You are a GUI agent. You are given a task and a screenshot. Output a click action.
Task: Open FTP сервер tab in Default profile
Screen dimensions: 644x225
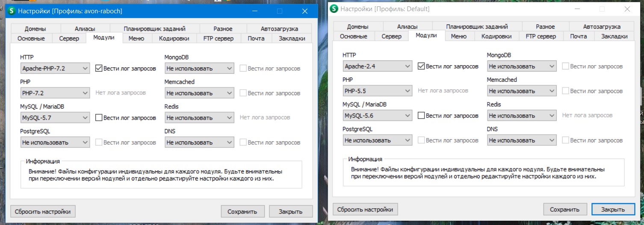coord(541,36)
